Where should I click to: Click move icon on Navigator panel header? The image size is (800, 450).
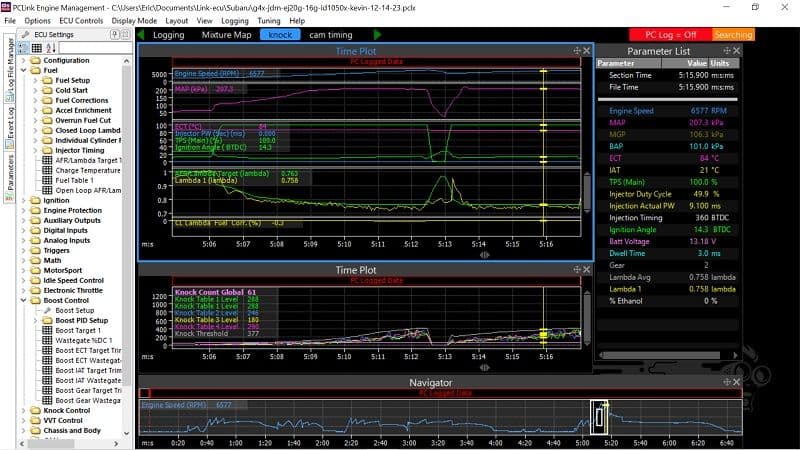point(727,382)
